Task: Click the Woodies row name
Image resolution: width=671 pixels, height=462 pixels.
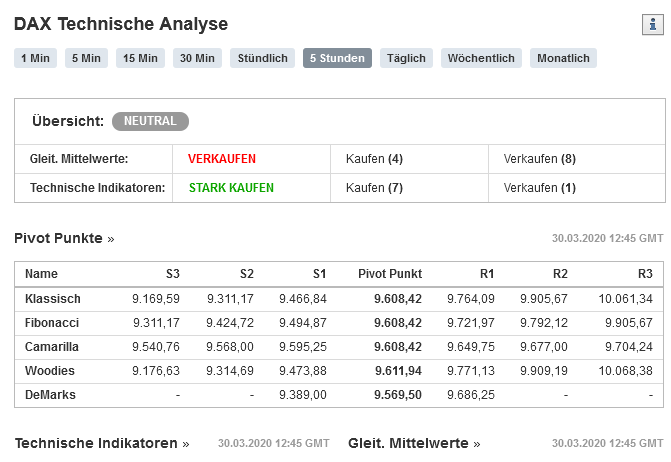Action: pos(50,370)
